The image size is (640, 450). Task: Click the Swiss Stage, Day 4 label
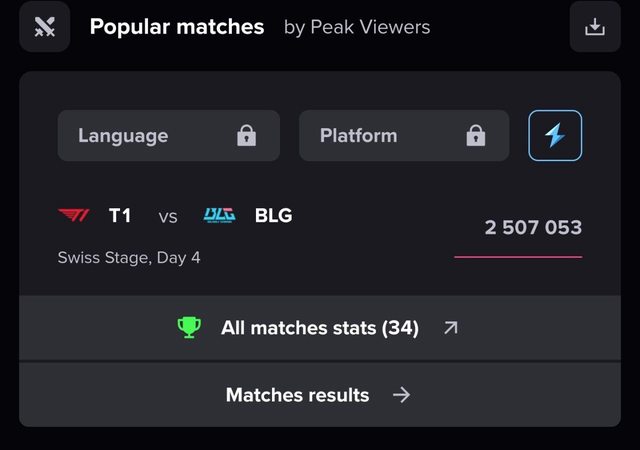pos(129,258)
